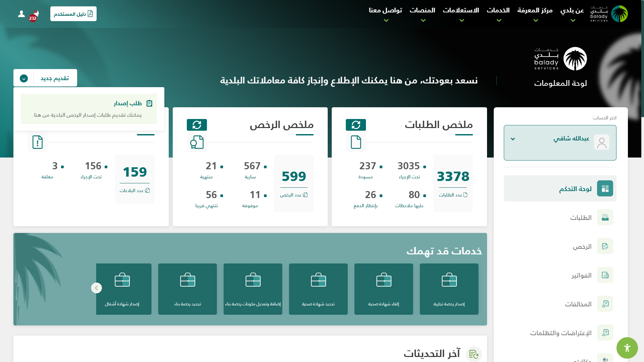This screenshot has width=644, height=362.
Task: Click the refresh icon in ملخص الطلبات card
Action: pos(356,125)
